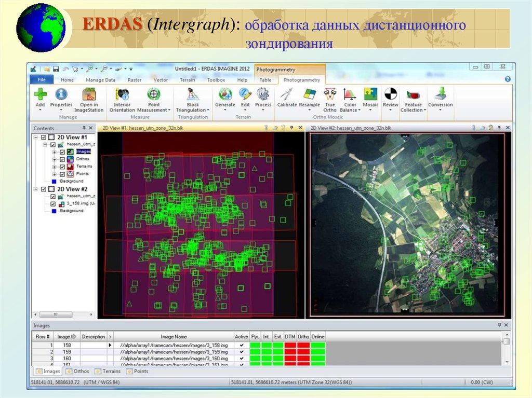
Task: Uncheck the Orthos layer checkbox
Action: pyautogui.click(x=62, y=159)
